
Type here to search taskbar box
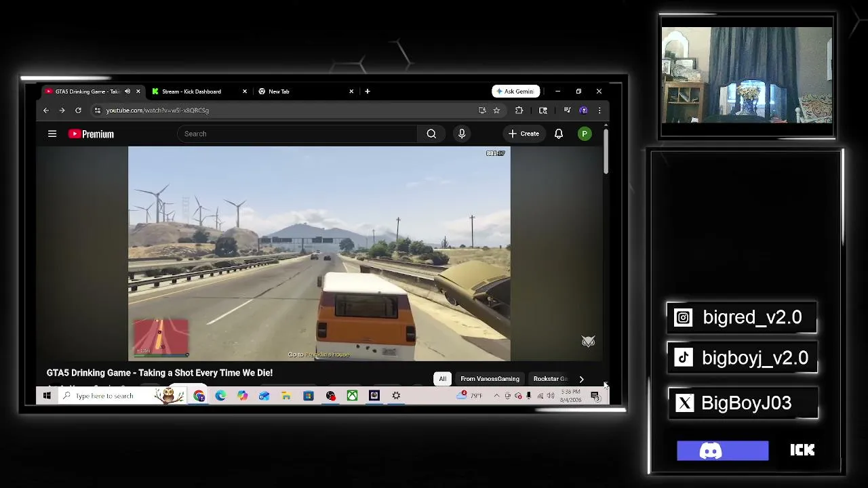click(x=122, y=396)
